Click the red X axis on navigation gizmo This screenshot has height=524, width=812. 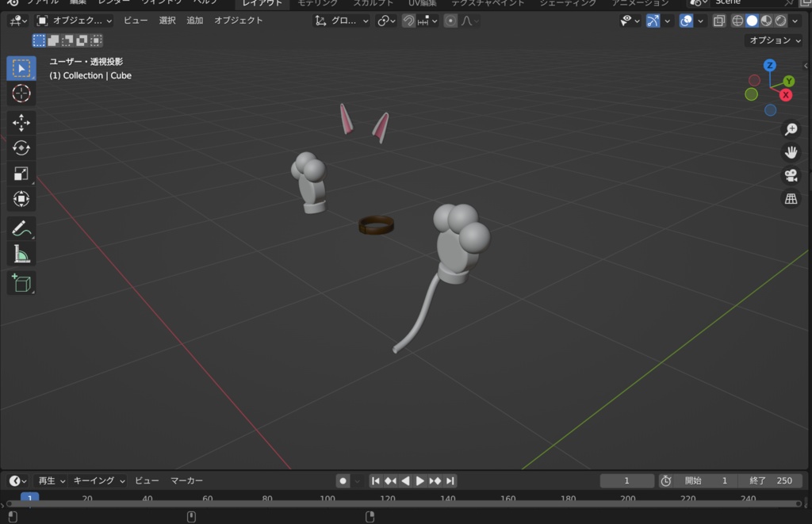(786, 95)
